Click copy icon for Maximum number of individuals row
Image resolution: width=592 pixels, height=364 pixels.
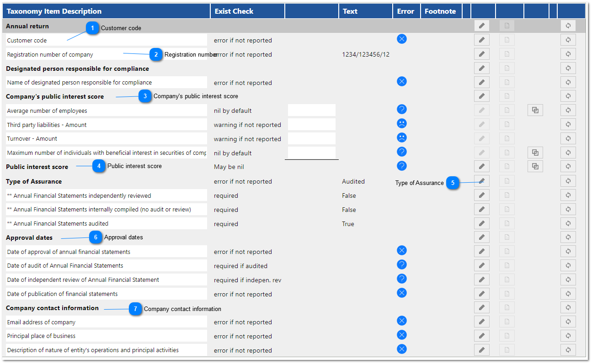pos(535,153)
